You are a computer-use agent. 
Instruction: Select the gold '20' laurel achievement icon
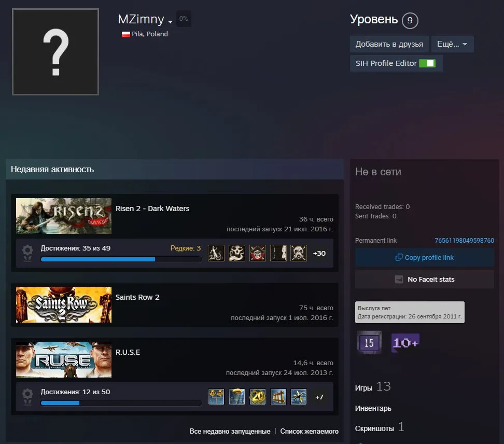[x=258, y=397]
